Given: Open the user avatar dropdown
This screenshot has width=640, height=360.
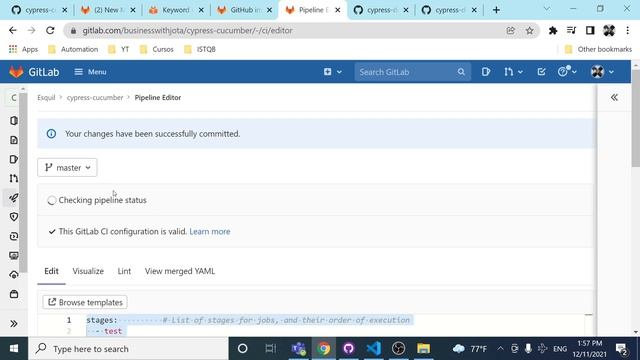Looking at the screenshot, I should (x=602, y=72).
